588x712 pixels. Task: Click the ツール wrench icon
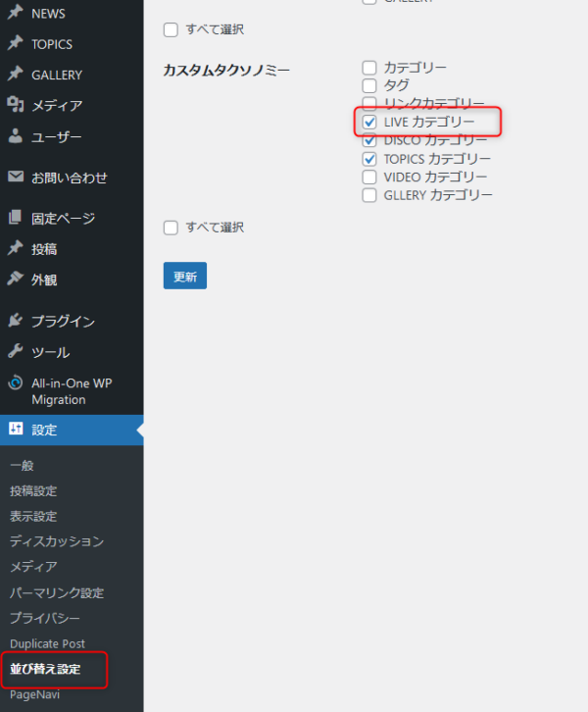coord(15,352)
